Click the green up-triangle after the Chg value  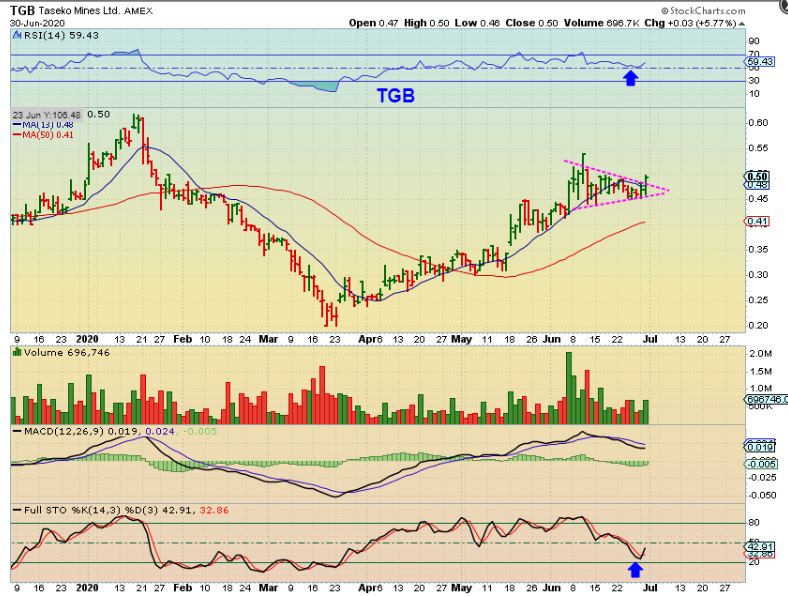click(742, 23)
